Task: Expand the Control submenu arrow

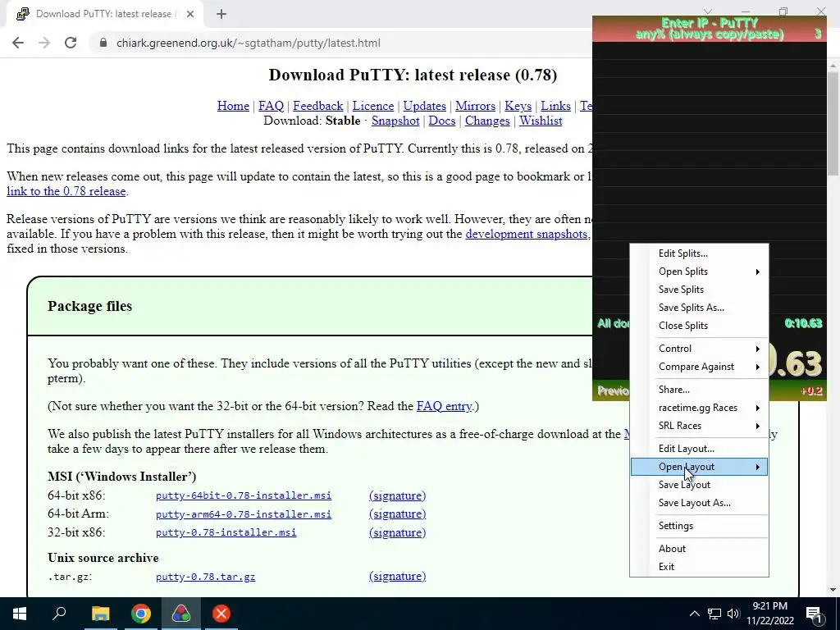Action: (x=757, y=349)
